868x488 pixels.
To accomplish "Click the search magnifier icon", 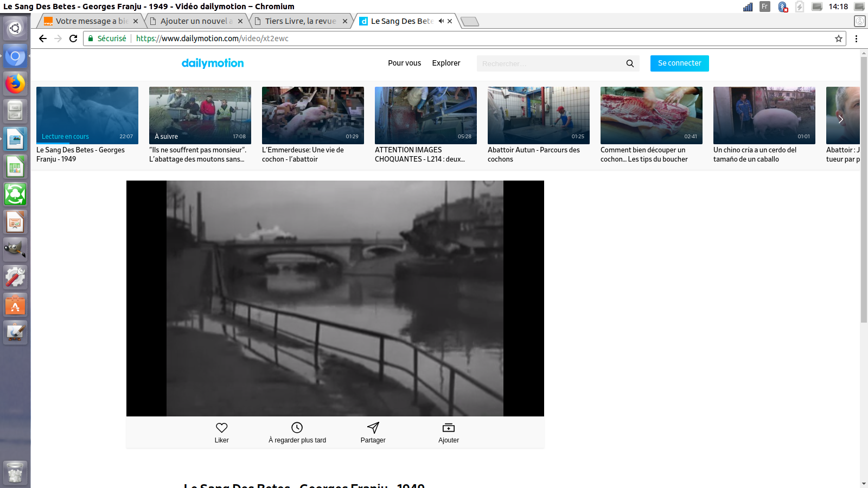I will point(630,63).
